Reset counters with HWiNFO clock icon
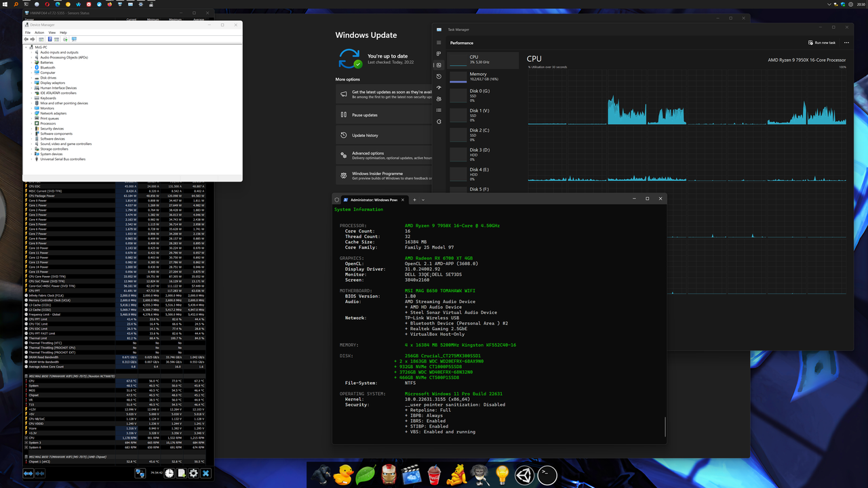868x488 pixels. pyautogui.click(x=168, y=473)
